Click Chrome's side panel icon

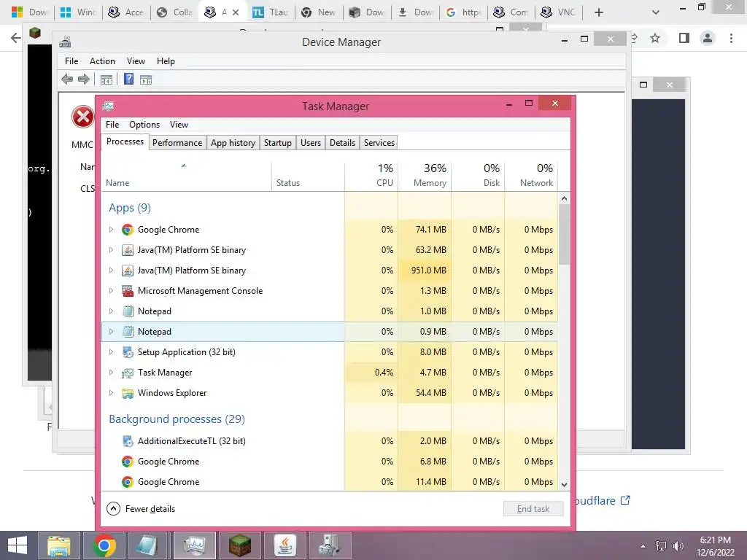(x=684, y=38)
